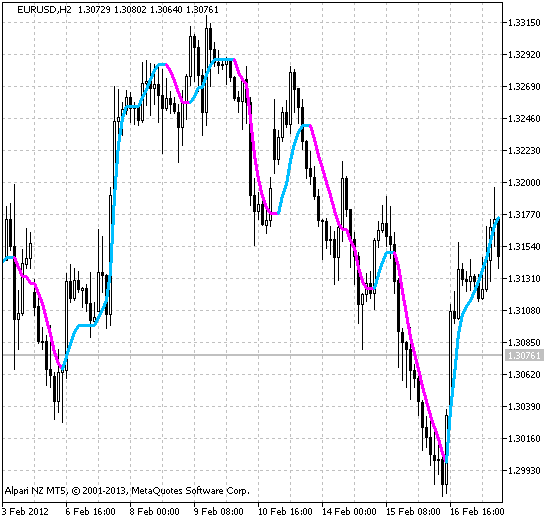Select the 1.32920 price axis label
Image resolution: width=551 pixels, height=519 pixels.
[x=524, y=55]
